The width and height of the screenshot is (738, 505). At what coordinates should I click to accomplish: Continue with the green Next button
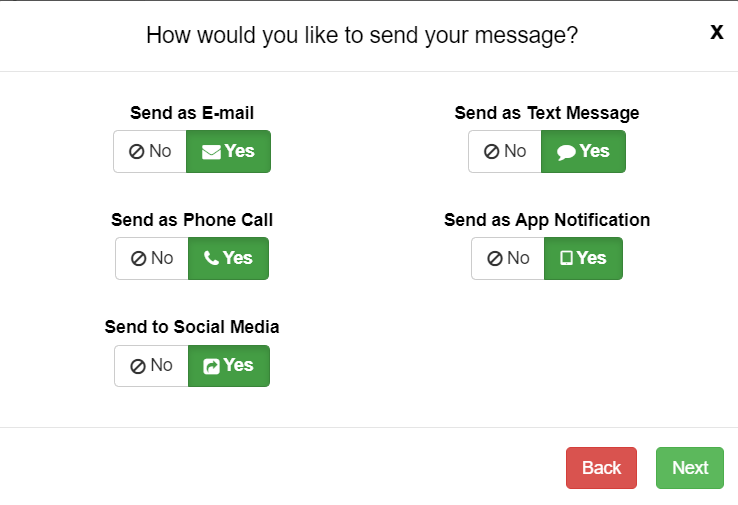point(690,468)
